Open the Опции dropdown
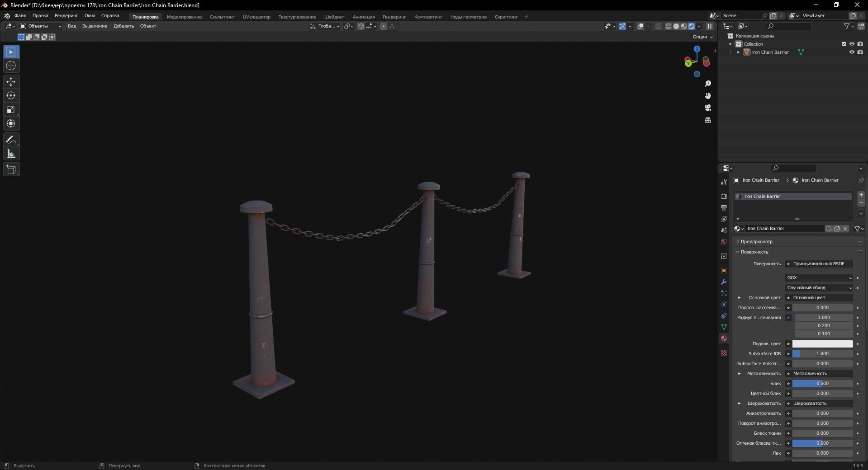 click(x=702, y=37)
